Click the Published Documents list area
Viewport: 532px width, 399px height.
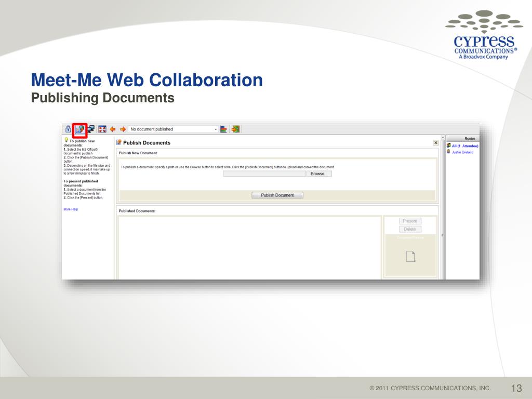[250, 247]
